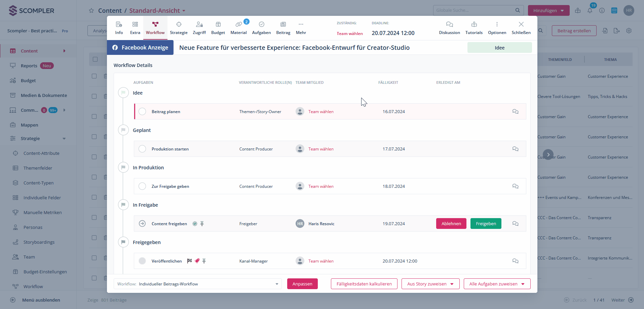Open comments for Beitrag planen task

(x=515, y=111)
